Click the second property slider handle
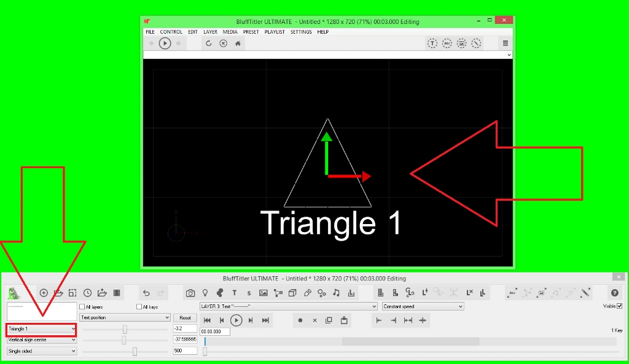The width and height of the screenshot is (629, 364). pyautogui.click(x=124, y=340)
